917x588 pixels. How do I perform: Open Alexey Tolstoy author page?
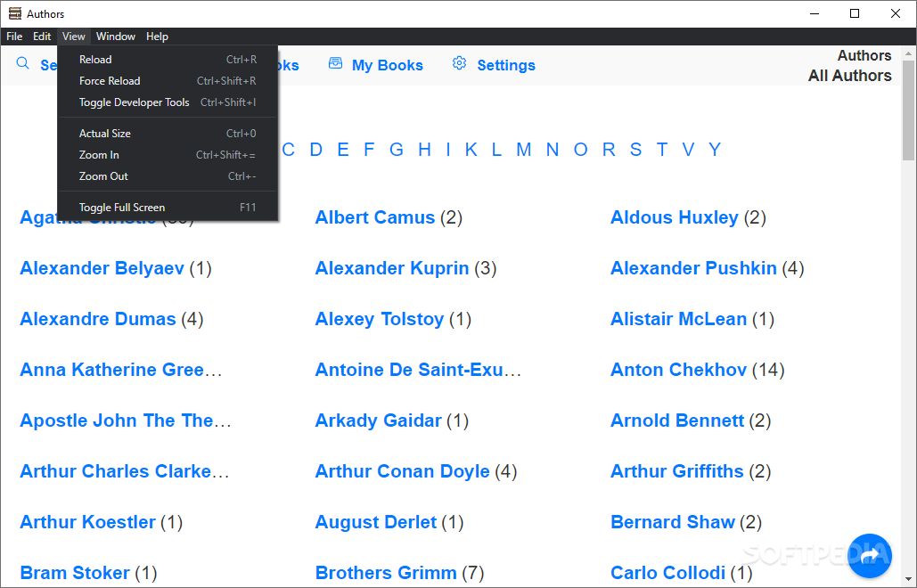[x=380, y=319]
